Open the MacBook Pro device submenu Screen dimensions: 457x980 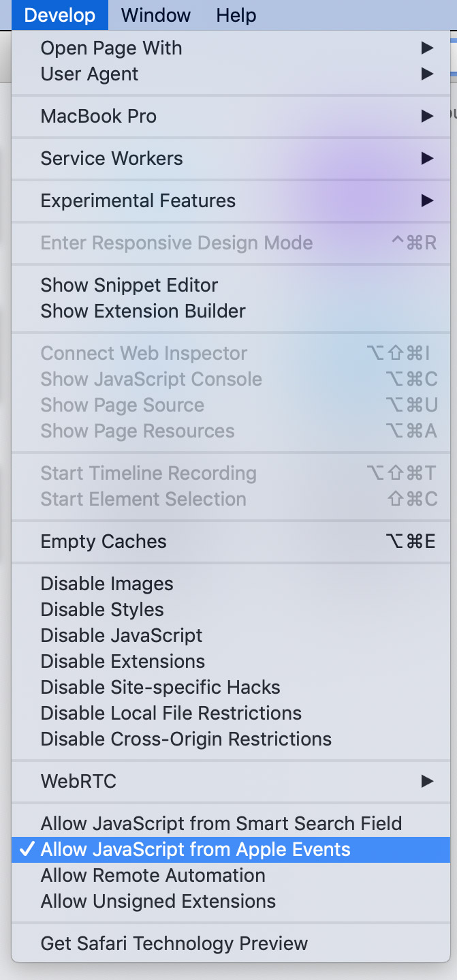tap(98, 116)
